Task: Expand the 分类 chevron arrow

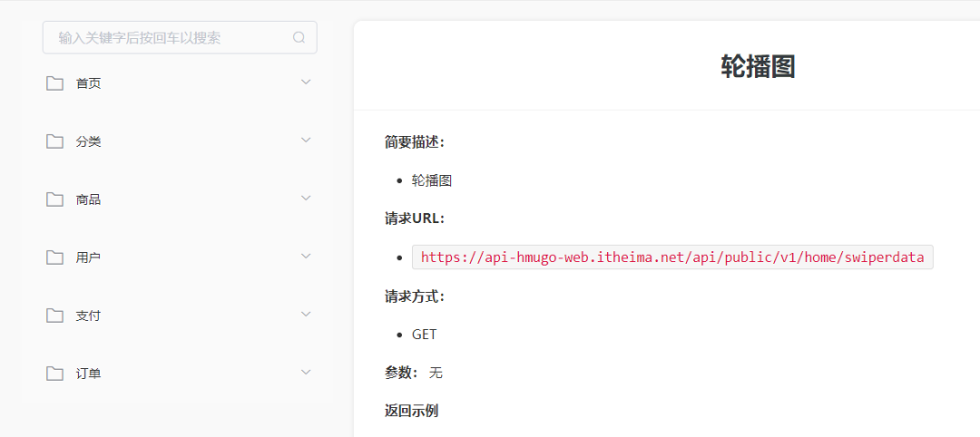Action: tap(306, 141)
